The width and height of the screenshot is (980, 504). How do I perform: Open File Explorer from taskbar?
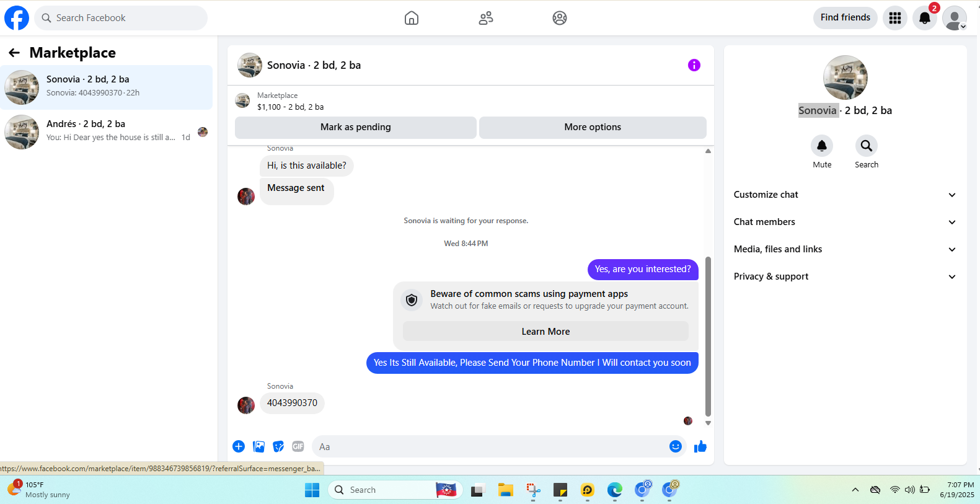click(505, 490)
